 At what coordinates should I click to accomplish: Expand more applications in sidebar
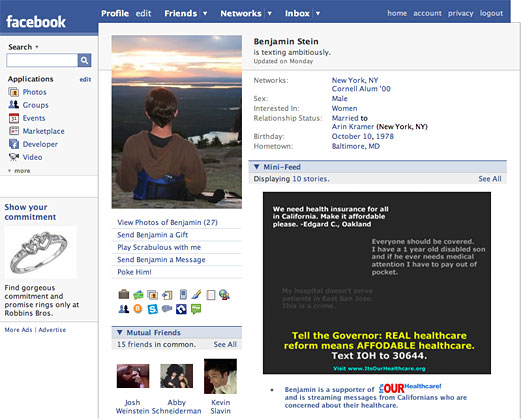[19, 171]
